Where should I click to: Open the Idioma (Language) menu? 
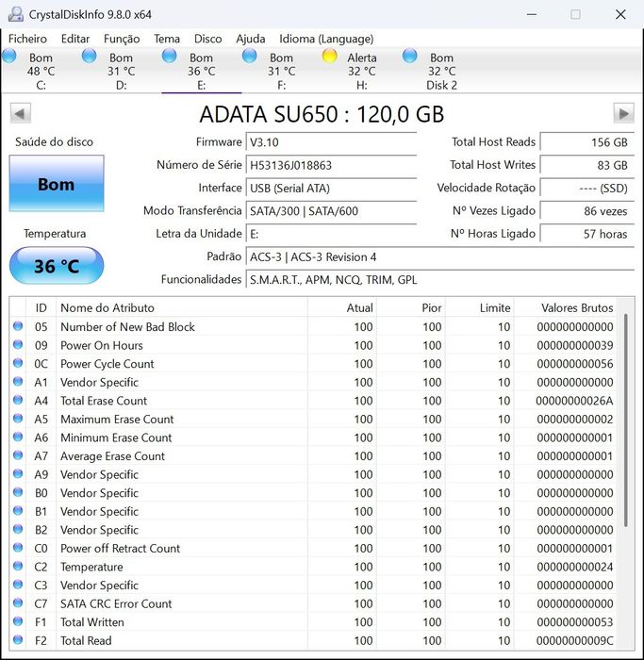(326, 39)
